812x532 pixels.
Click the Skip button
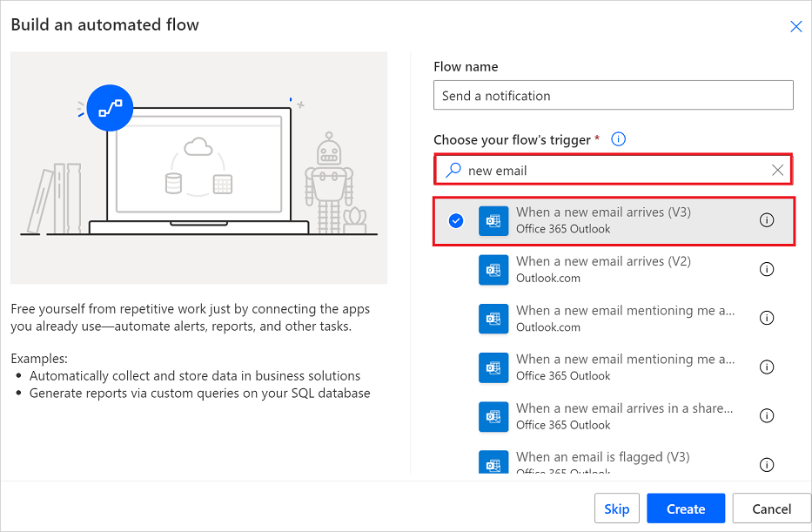click(617, 508)
